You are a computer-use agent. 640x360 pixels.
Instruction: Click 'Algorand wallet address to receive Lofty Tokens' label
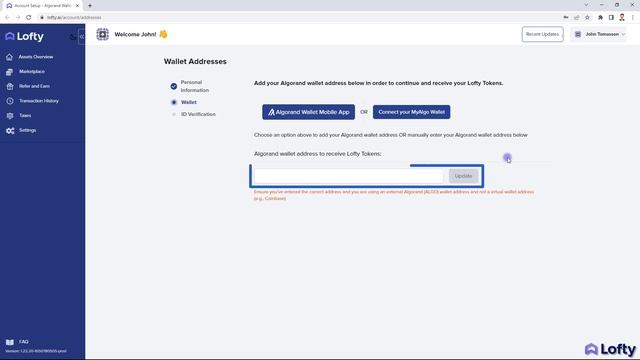pyautogui.click(x=318, y=154)
